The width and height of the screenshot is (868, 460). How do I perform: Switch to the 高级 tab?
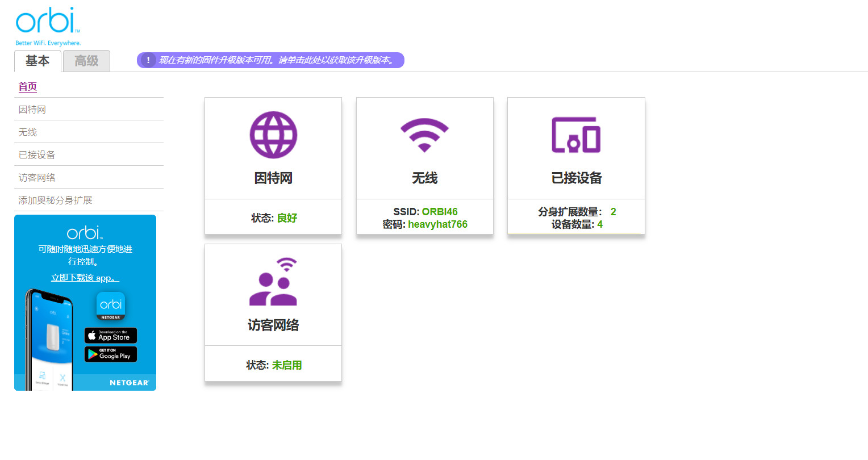pyautogui.click(x=86, y=61)
